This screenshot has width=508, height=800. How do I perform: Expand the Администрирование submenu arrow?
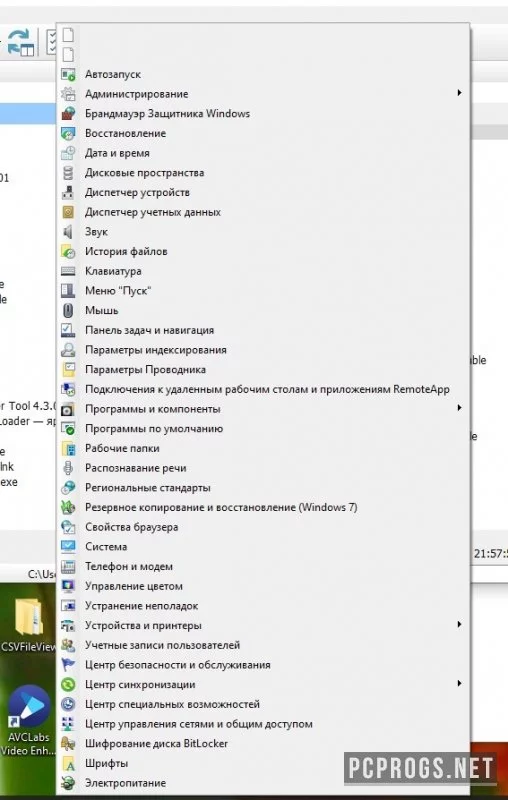pos(460,93)
